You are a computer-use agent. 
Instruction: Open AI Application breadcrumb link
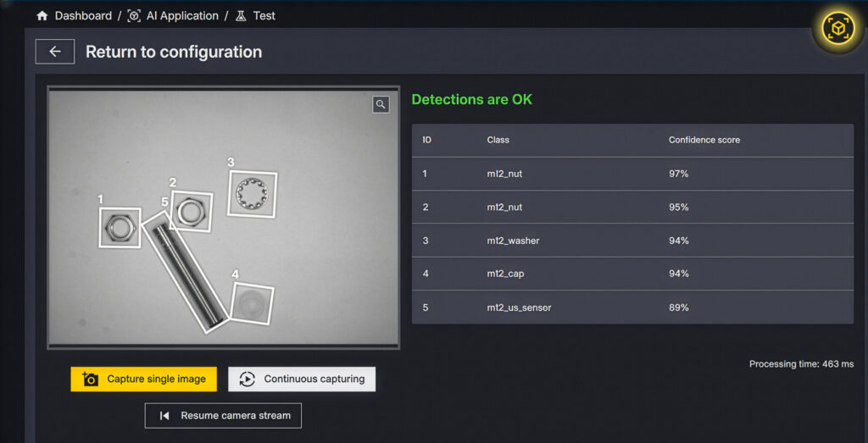182,16
